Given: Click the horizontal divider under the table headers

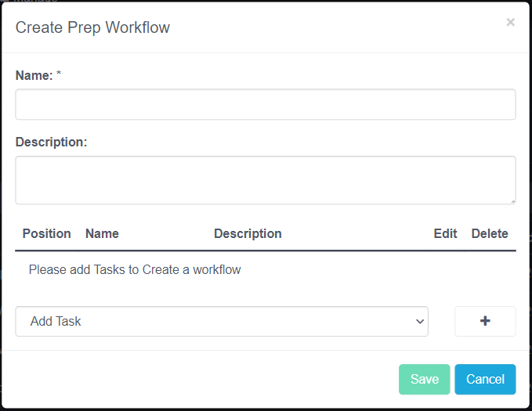Looking at the screenshot, I should 266,251.
